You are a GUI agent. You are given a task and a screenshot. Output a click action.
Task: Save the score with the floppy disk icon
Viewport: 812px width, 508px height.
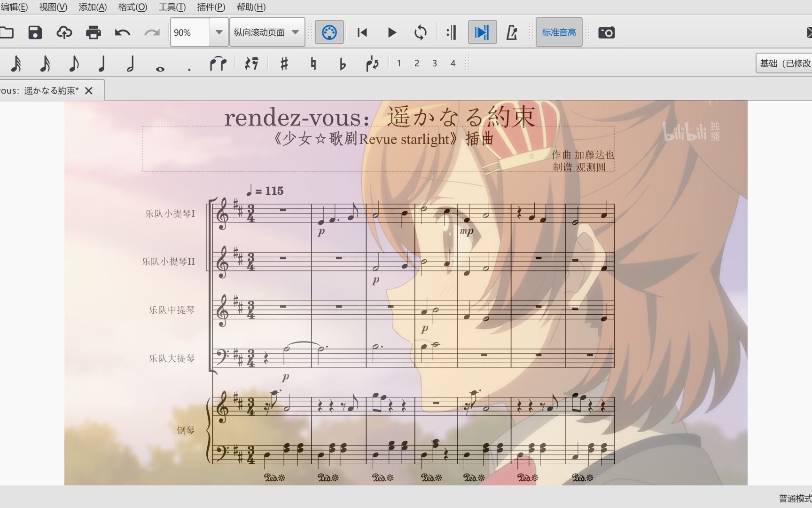coord(35,32)
